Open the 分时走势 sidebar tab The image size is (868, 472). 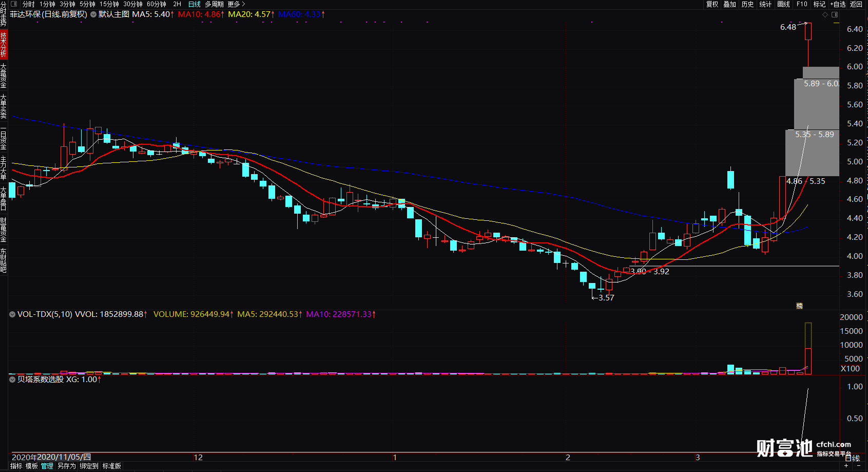click(4, 14)
